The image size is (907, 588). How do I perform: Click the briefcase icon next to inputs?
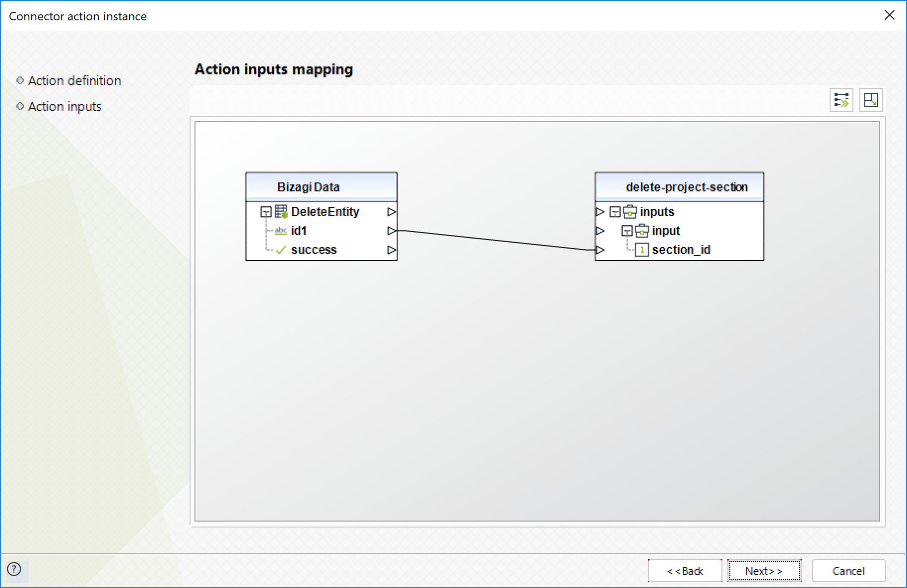[630, 212]
